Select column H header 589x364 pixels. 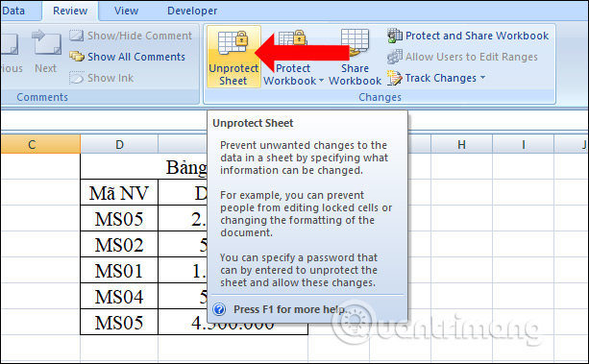coord(461,144)
